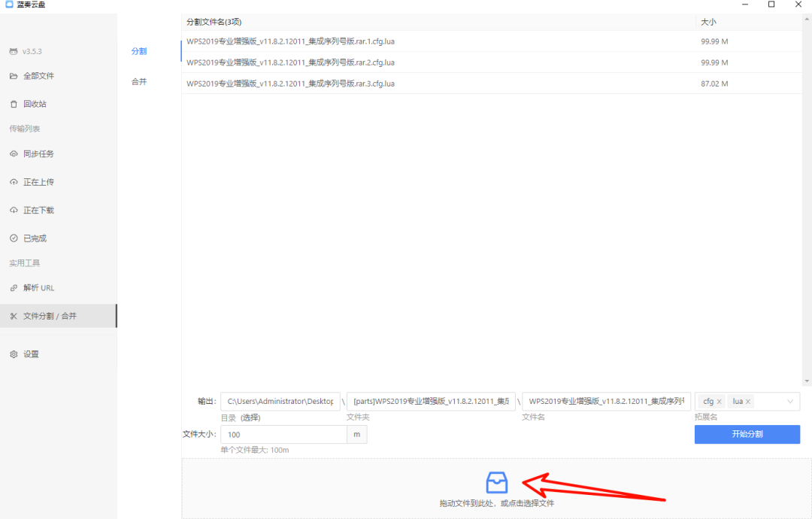Click 目录 (选择) to choose directory
812x519 pixels.
pos(241,417)
